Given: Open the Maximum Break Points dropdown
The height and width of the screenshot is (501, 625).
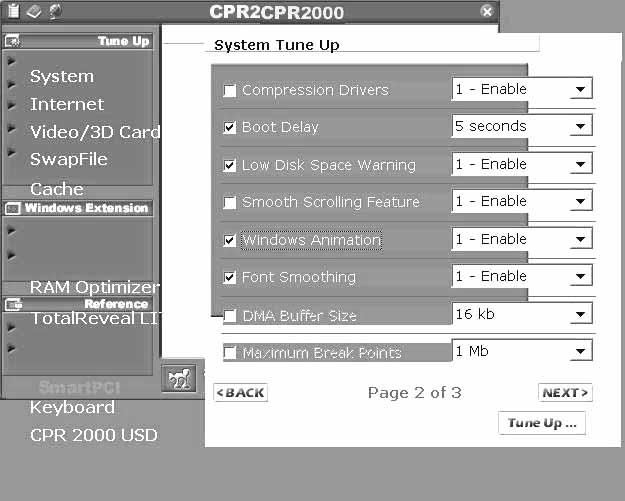Looking at the screenshot, I should [580, 352].
